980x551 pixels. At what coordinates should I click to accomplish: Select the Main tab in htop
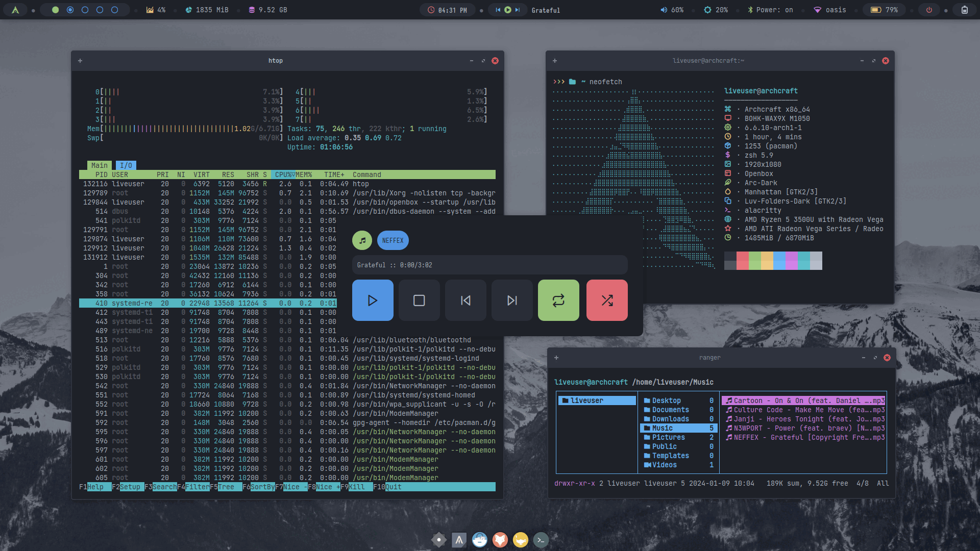point(99,165)
